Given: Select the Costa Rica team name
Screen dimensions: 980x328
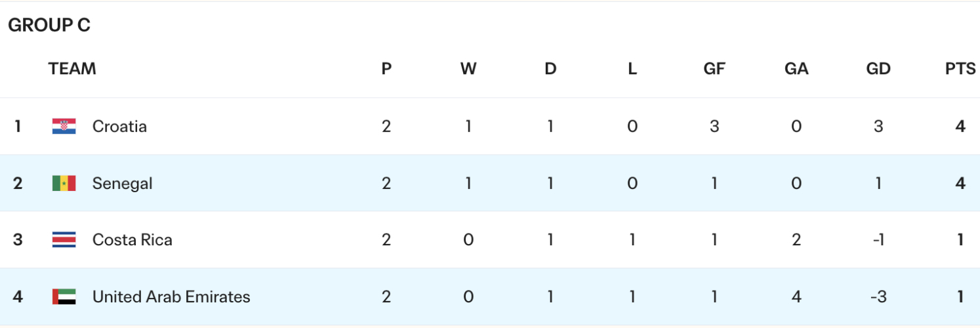Looking at the screenshot, I should click(x=132, y=240).
